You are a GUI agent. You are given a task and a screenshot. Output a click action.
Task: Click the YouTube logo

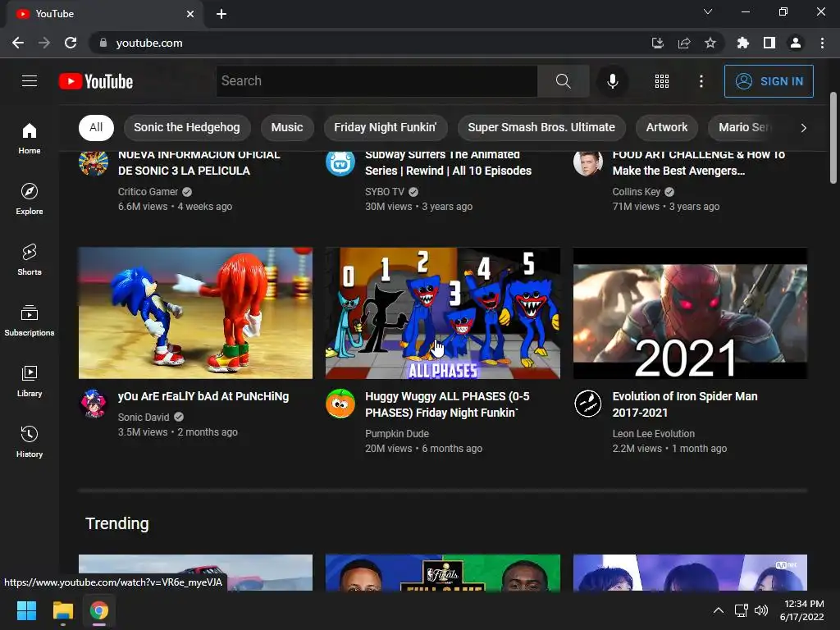click(96, 81)
